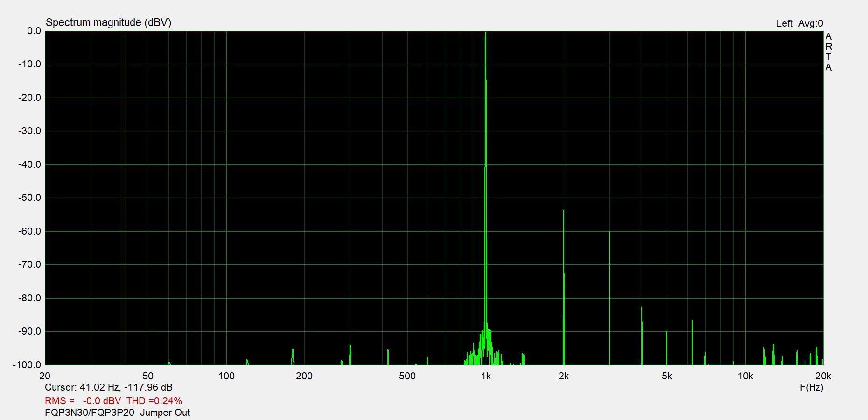Click the third harmonic peak at 3 kHz
The image size is (868, 420).
tap(609, 298)
